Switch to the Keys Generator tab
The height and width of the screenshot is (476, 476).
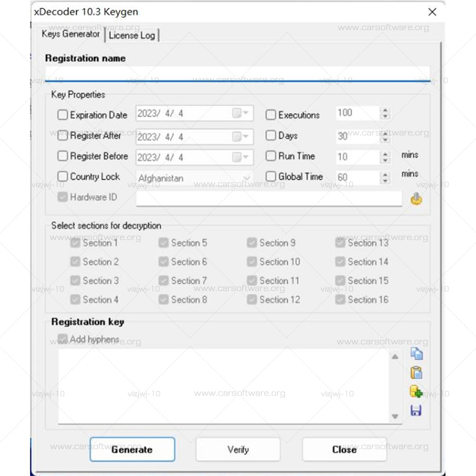pos(71,34)
